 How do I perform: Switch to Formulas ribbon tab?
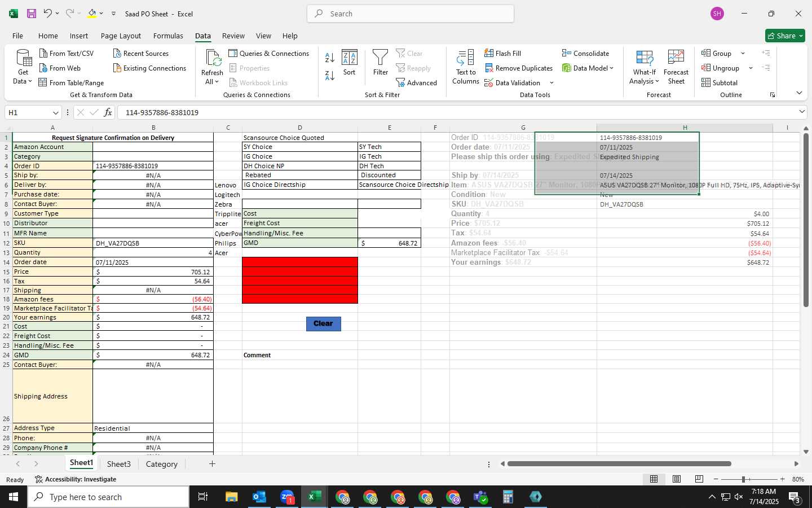pos(168,36)
